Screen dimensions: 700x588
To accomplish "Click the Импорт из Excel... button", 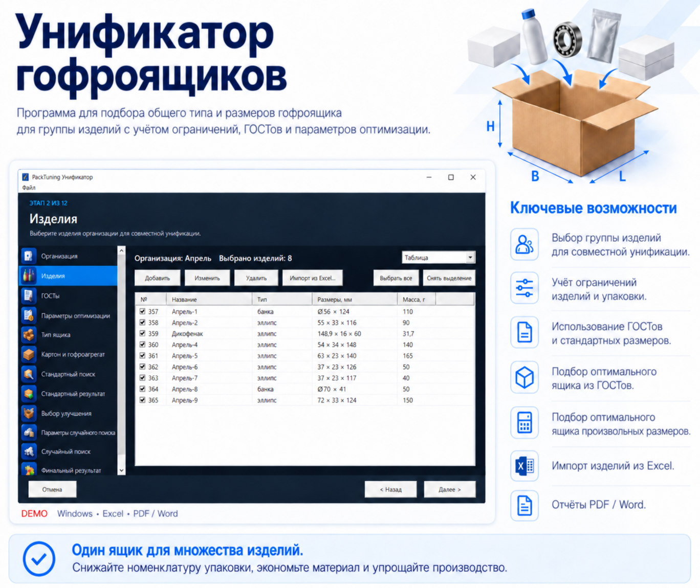I will [312, 278].
